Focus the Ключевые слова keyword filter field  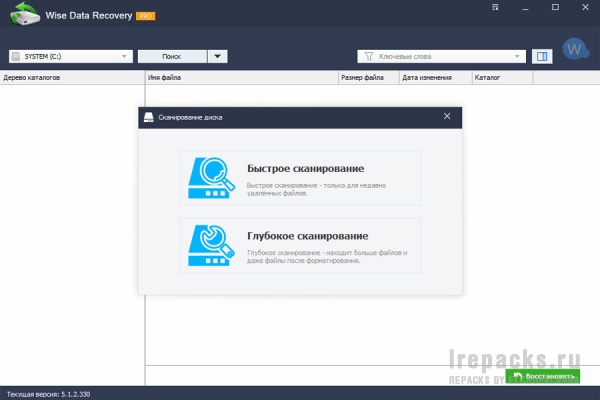[441, 56]
